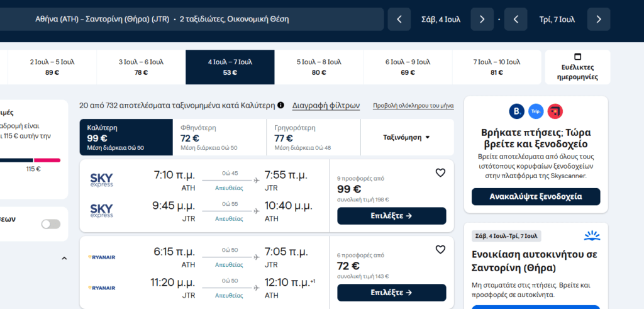
Task: Click Επιλέξτε for the 99 € flight
Action: click(x=391, y=216)
